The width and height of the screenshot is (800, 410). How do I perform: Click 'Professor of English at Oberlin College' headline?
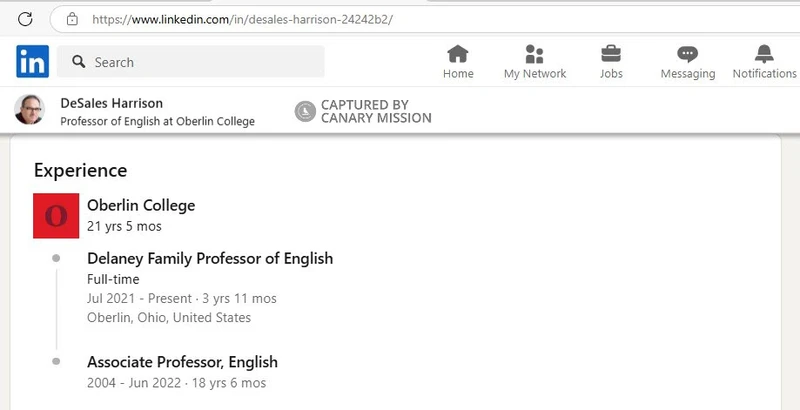[157, 122]
